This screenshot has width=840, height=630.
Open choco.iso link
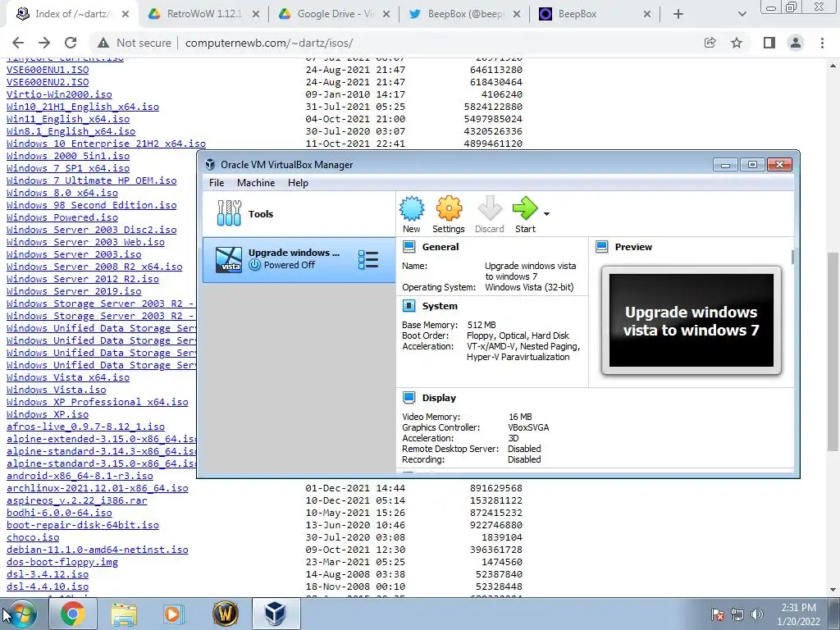(33, 537)
